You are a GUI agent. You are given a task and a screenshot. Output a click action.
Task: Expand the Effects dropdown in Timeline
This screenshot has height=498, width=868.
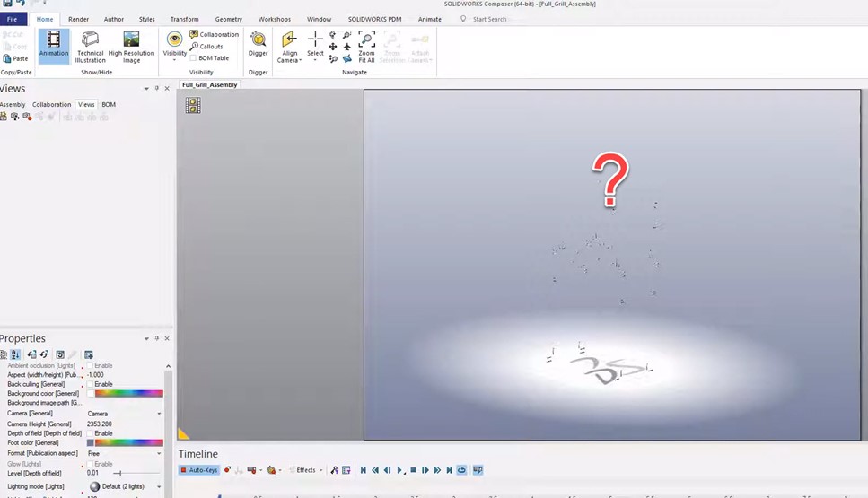[x=321, y=470]
